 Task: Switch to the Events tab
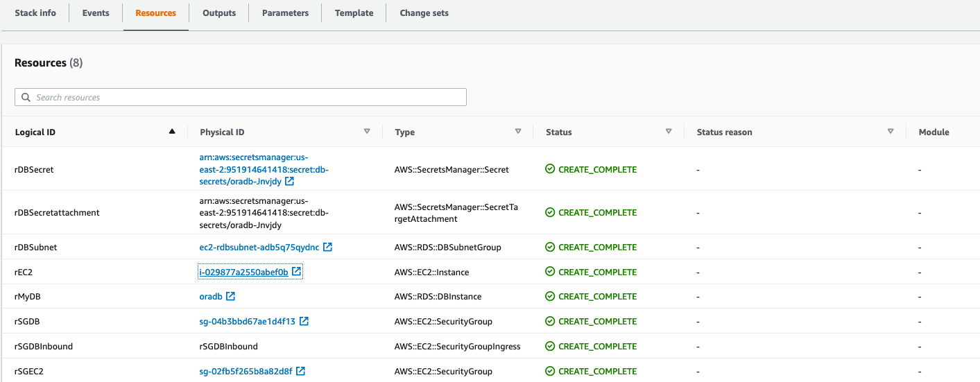click(x=96, y=13)
